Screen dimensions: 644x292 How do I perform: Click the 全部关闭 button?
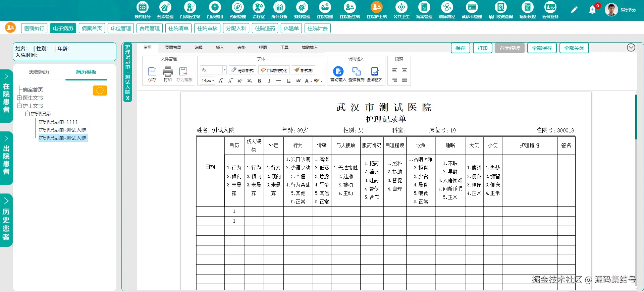[574, 48]
